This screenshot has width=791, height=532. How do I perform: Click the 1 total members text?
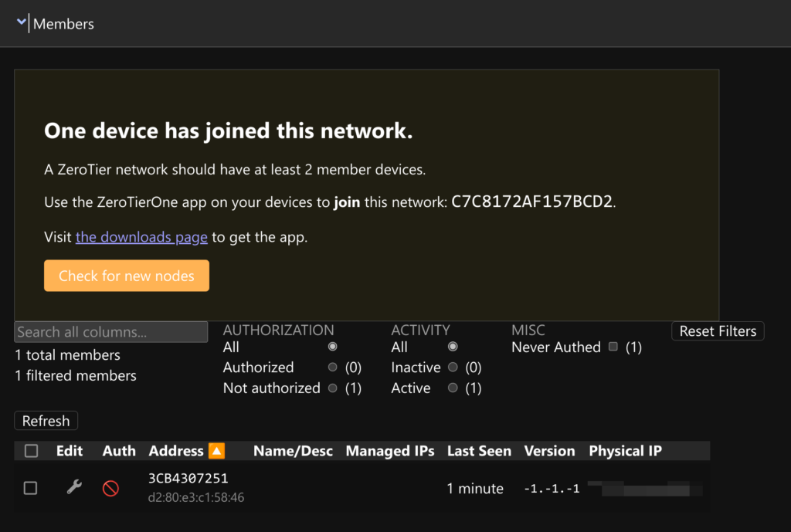[x=68, y=355]
